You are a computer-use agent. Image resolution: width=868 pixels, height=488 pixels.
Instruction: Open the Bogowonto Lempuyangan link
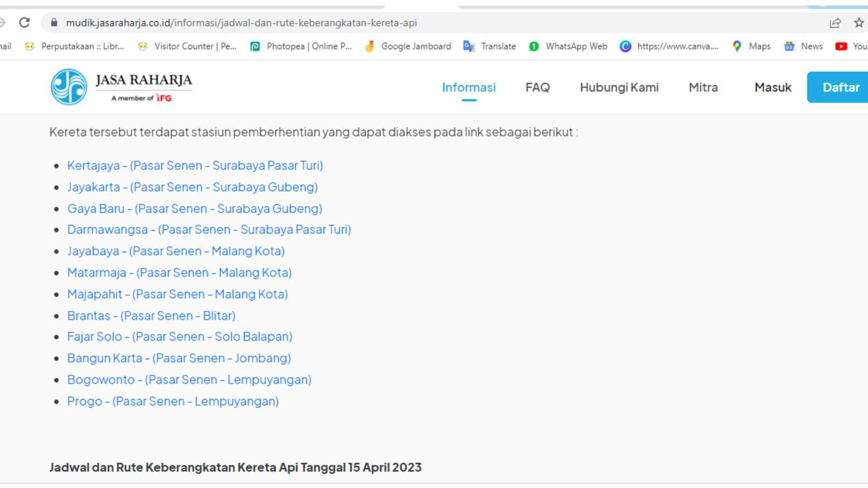pyautogui.click(x=189, y=380)
